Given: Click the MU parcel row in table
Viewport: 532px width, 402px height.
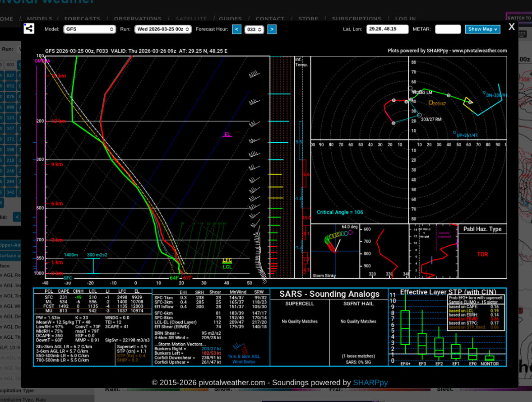Looking at the screenshot, I should point(93,311).
